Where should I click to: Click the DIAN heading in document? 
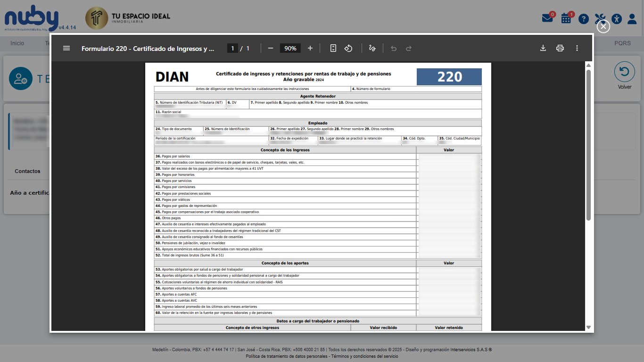click(172, 77)
